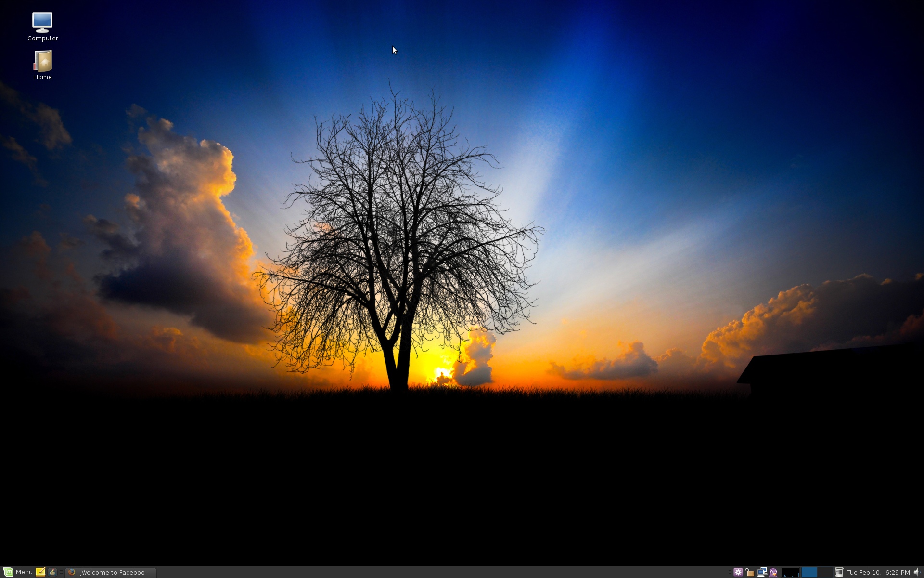The height and width of the screenshot is (578, 924).
Task: Click the Firefox icon in the window list
Action: click(72, 572)
